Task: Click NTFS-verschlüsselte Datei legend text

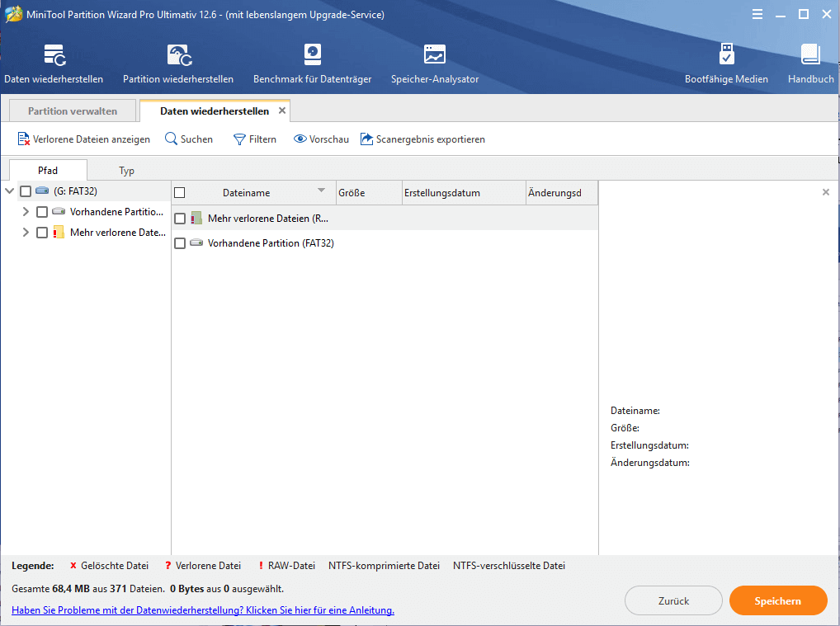Action: (509, 566)
